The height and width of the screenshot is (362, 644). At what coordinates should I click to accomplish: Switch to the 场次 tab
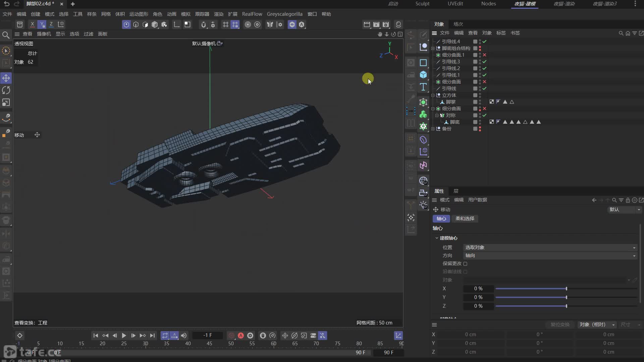click(x=458, y=24)
